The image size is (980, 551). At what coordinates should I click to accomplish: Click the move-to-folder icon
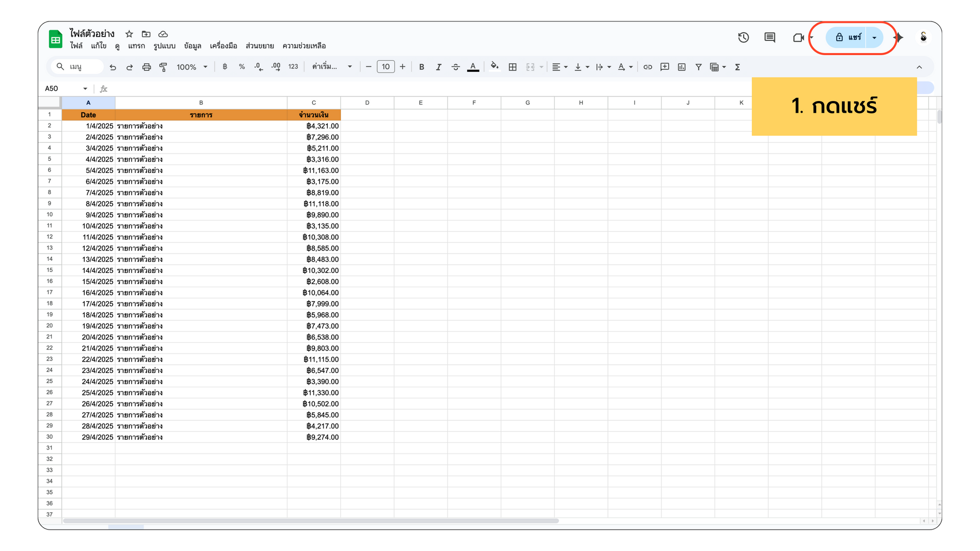click(x=146, y=34)
